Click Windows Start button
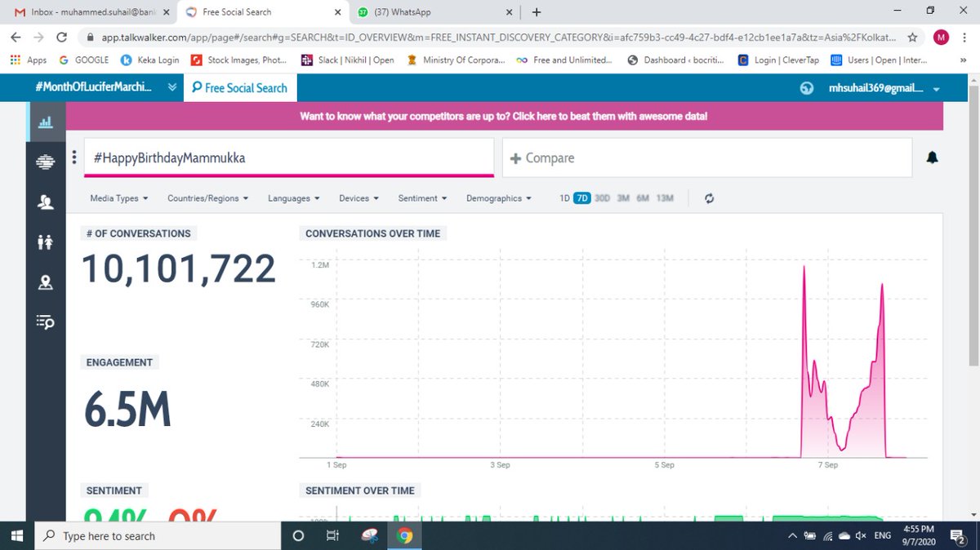Image resolution: width=980 pixels, height=550 pixels. (x=17, y=536)
